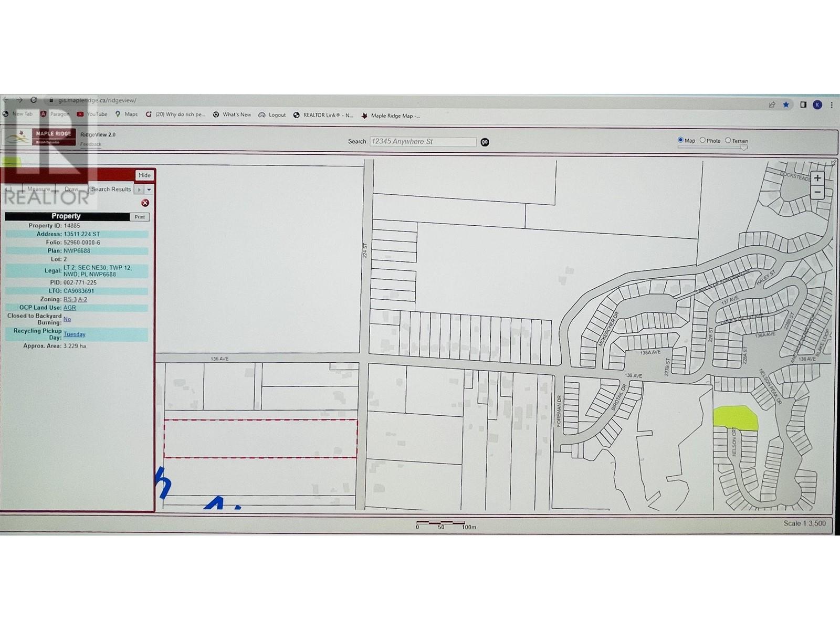Reload the page with refresh icon
840x630 pixels.
[34, 100]
